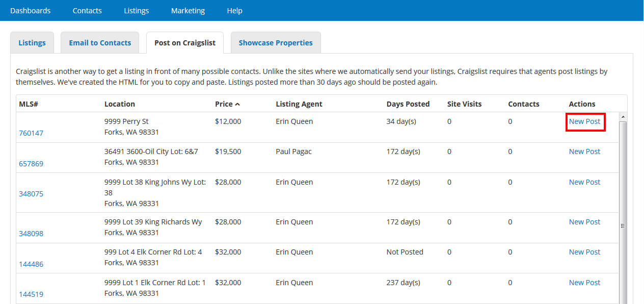Open MLS listing 348075
Image resolution: width=644 pixels, height=304 pixels.
[x=31, y=194]
